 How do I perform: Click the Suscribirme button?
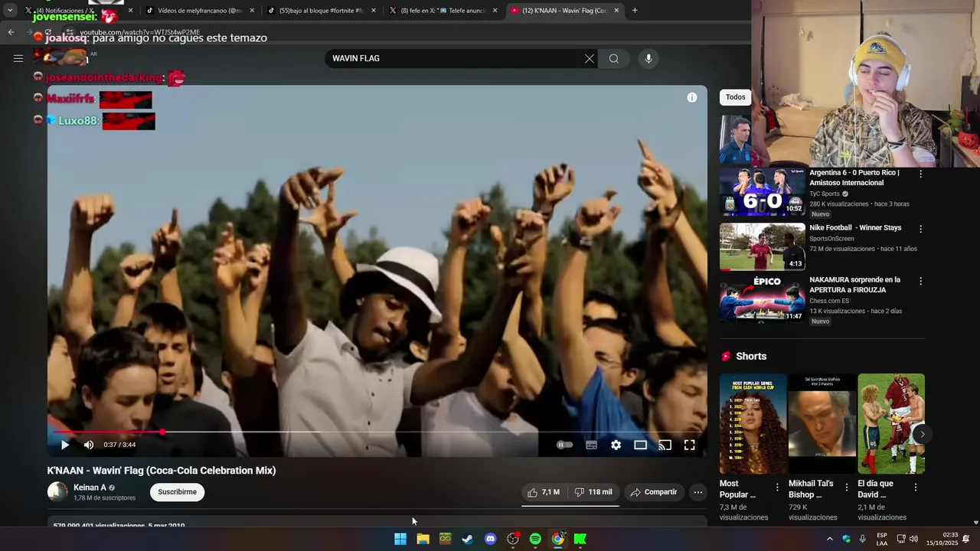177,492
